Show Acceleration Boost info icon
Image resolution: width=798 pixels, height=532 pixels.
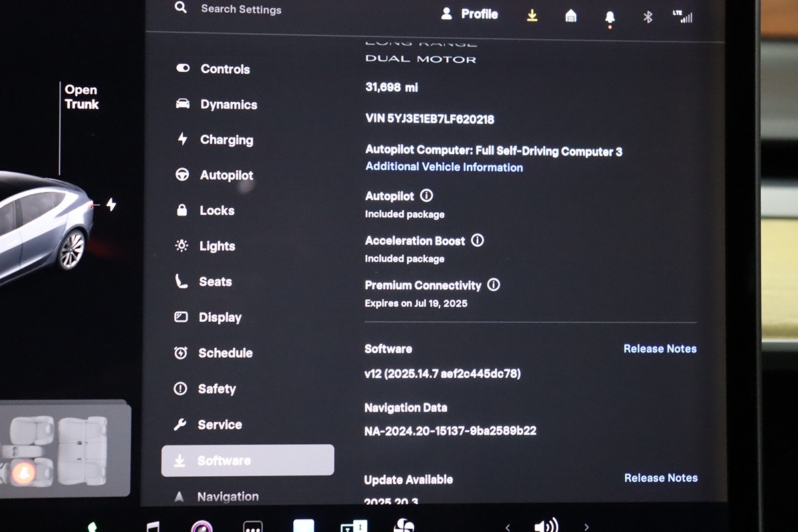pyautogui.click(x=477, y=241)
